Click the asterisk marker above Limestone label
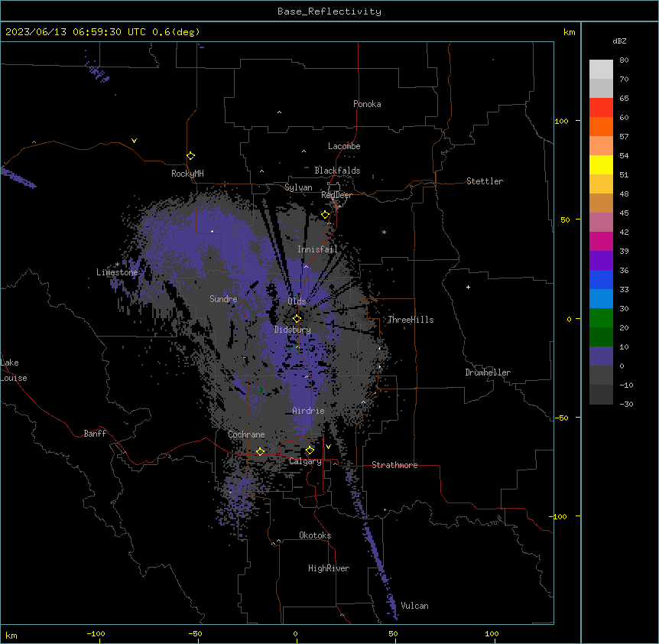Viewport: 659px width, 644px height. click(117, 265)
